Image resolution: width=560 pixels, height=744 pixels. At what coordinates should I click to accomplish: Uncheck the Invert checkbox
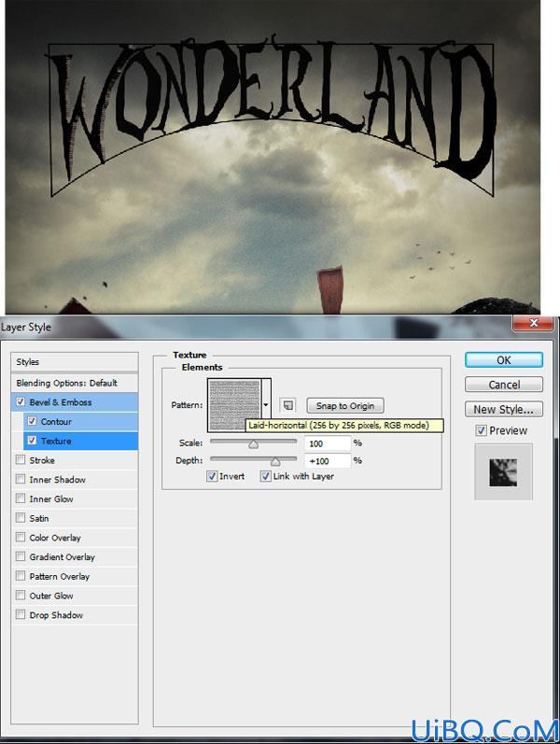tap(212, 476)
